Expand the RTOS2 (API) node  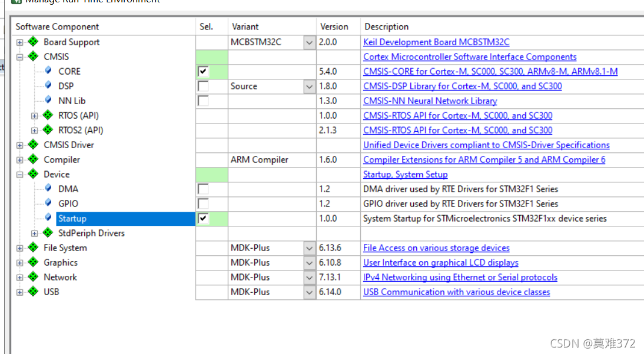click(35, 131)
